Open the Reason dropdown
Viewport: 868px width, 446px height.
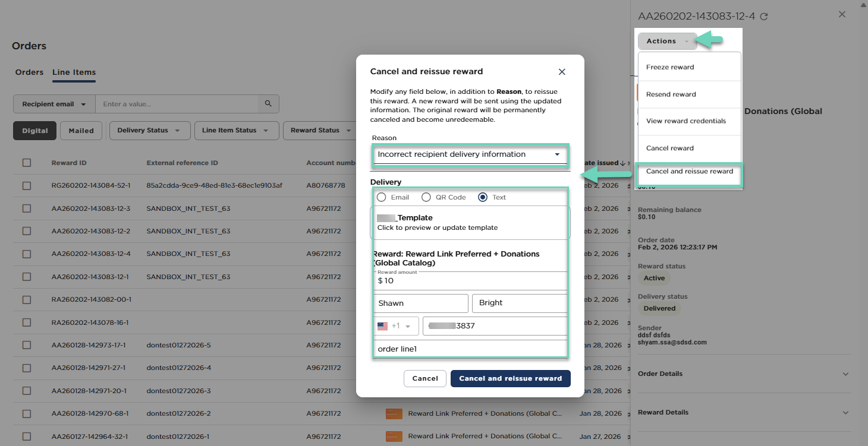coord(470,155)
